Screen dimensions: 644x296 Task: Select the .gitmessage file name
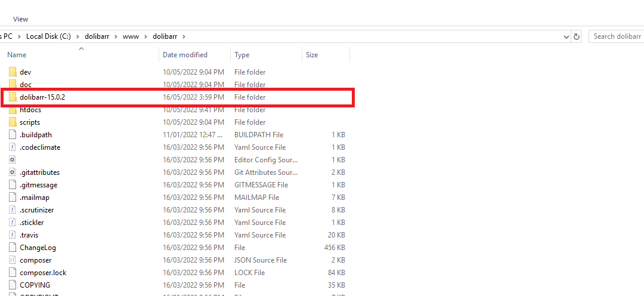[x=38, y=185]
